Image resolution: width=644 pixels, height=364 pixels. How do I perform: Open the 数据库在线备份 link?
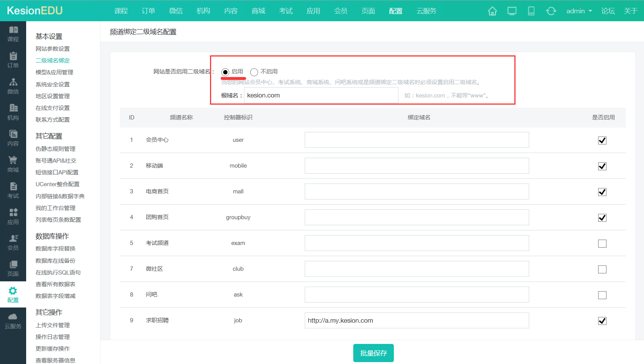tap(55, 260)
